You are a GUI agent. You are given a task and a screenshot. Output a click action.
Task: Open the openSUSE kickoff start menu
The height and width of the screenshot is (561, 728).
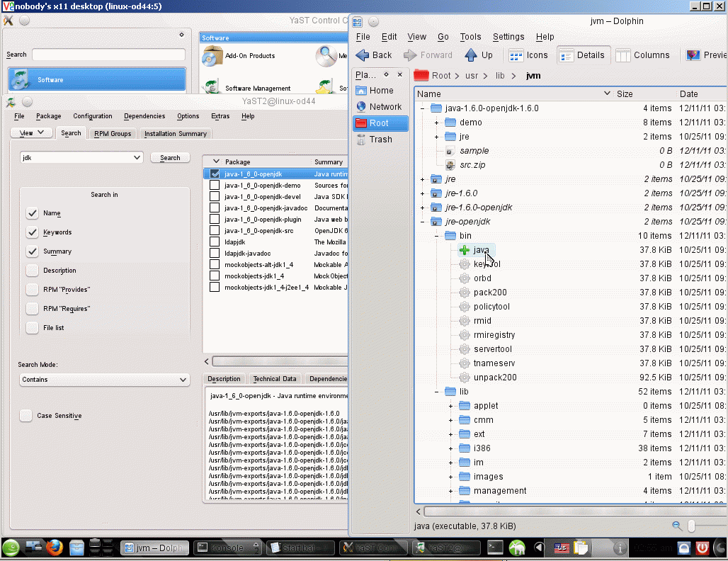[x=10, y=548]
